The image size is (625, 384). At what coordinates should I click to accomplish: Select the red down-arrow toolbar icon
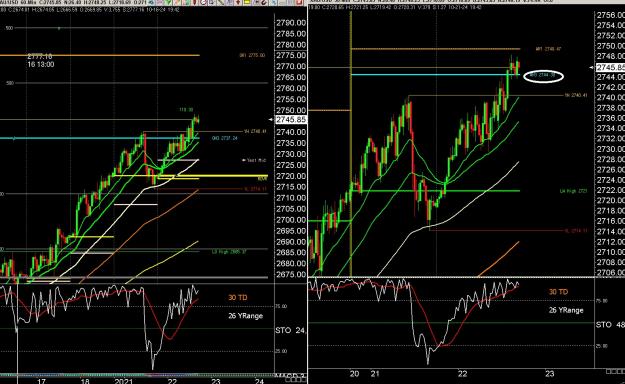tap(238, 2)
